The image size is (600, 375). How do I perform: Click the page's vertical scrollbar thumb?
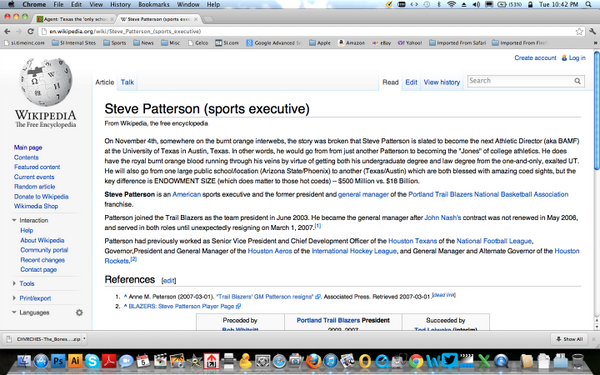point(597,111)
